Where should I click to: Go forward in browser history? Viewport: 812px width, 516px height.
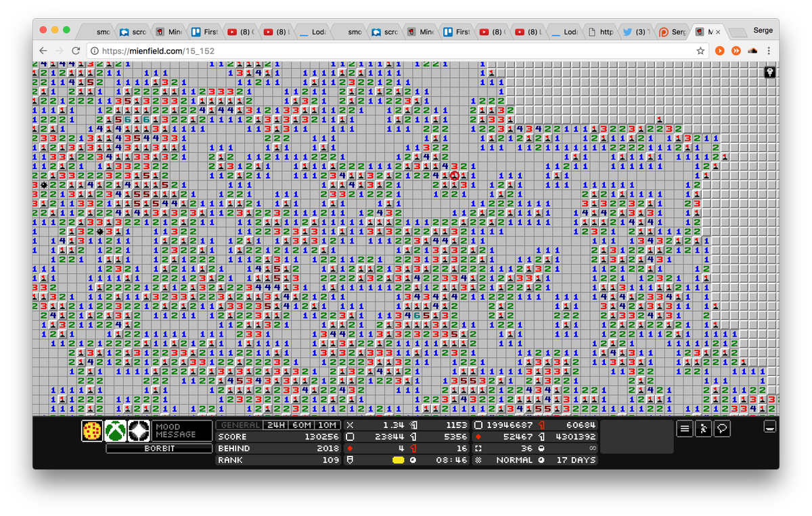tap(60, 51)
